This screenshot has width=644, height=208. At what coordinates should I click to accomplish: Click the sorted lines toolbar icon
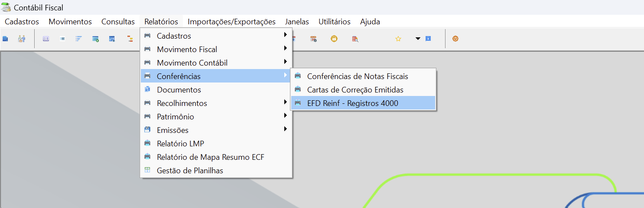click(x=79, y=39)
